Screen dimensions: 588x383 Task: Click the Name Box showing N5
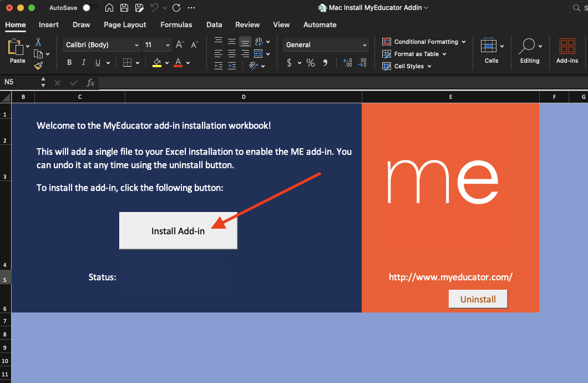(21, 82)
